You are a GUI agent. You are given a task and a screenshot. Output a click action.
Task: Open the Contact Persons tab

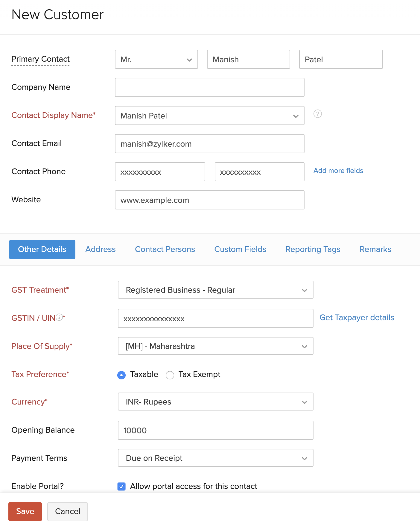pyautogui.click(x=165, y=250)
